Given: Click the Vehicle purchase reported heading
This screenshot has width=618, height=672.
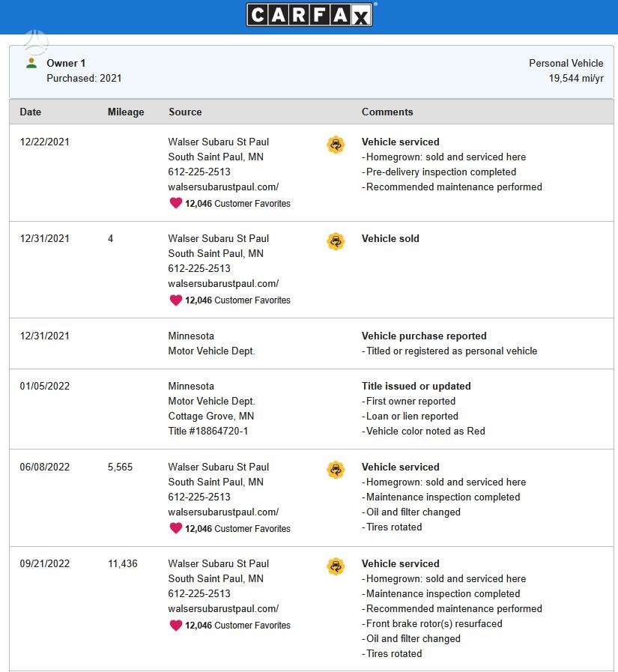Looking at the screenshot, I should [424, 336].
